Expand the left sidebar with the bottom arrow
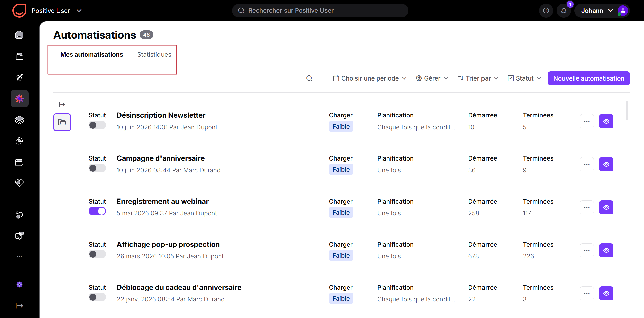This screenshot has width=644, height=318. (19, 306)
